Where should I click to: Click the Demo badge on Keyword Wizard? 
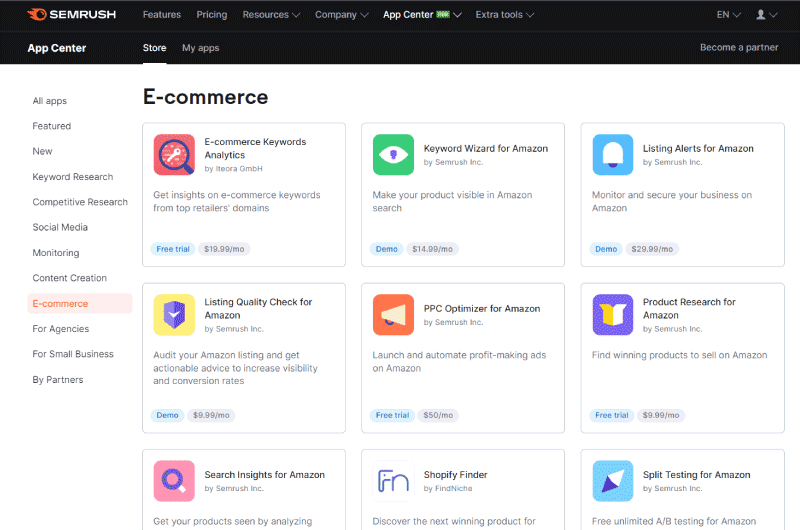pyautogui.click(x=386, y=249)
